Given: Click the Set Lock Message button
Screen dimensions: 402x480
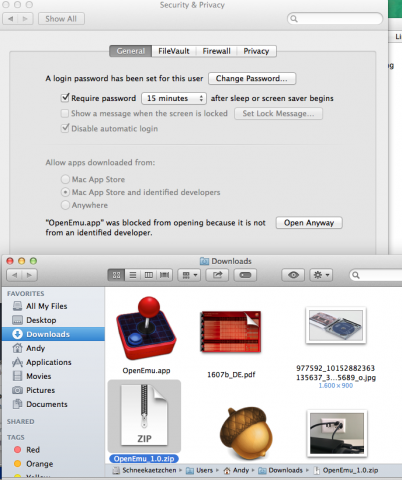Looking at the screenshot, I should [278, 113].
